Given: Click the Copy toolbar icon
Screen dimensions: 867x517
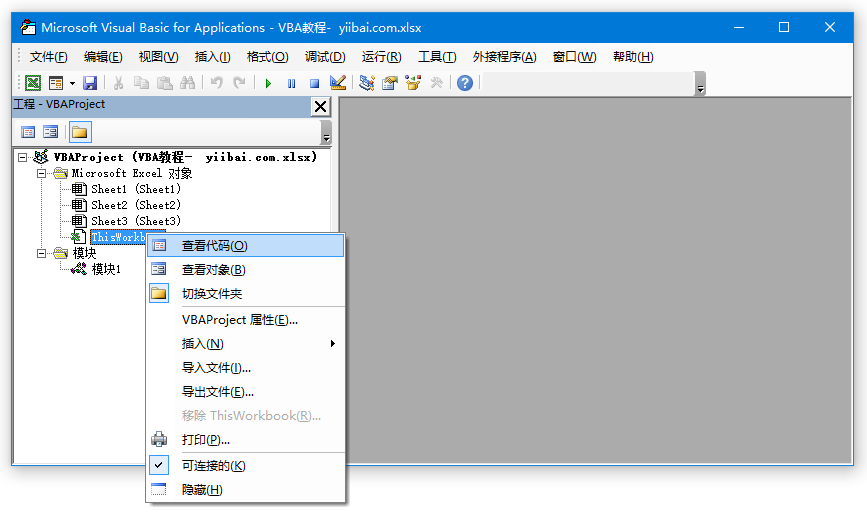Looking at the screenshot, I should point(142,83).
